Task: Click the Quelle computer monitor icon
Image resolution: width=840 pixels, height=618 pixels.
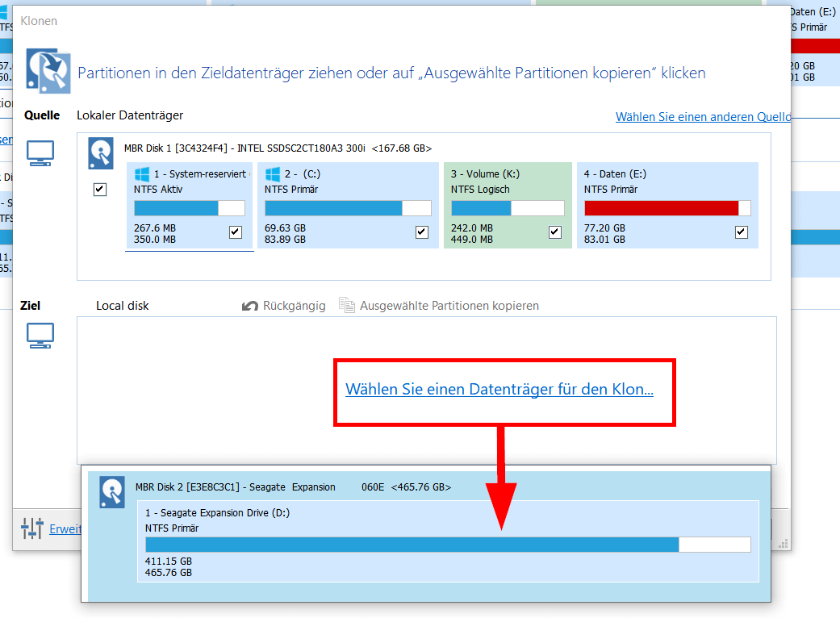Action: point(40,153)
